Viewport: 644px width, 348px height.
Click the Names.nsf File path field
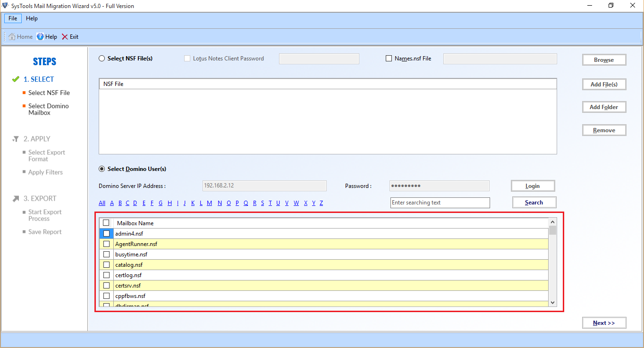(500, 59)
